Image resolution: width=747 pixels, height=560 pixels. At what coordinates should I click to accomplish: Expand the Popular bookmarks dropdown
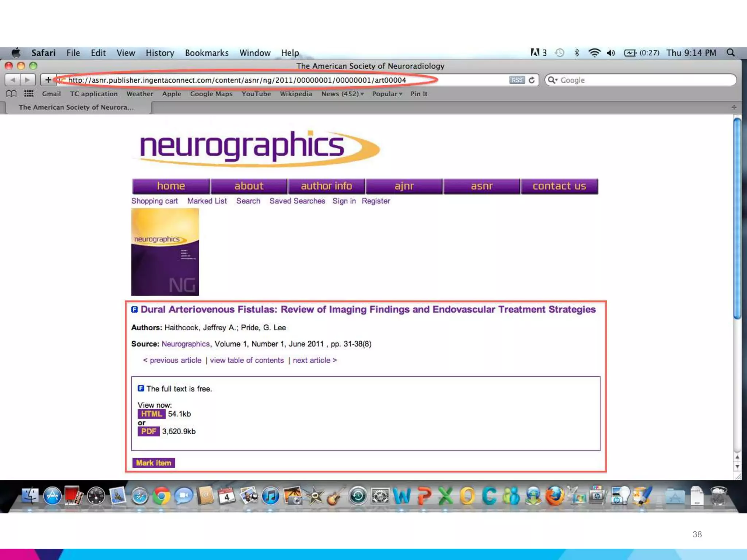[387, 94]
